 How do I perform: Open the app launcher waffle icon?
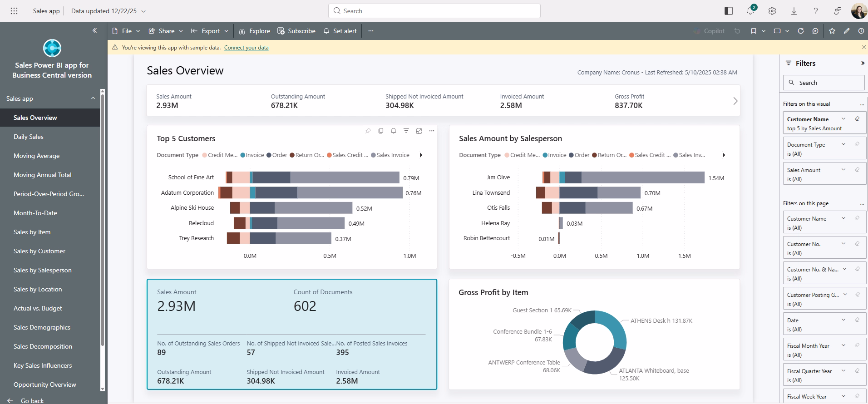pos(14,11)
